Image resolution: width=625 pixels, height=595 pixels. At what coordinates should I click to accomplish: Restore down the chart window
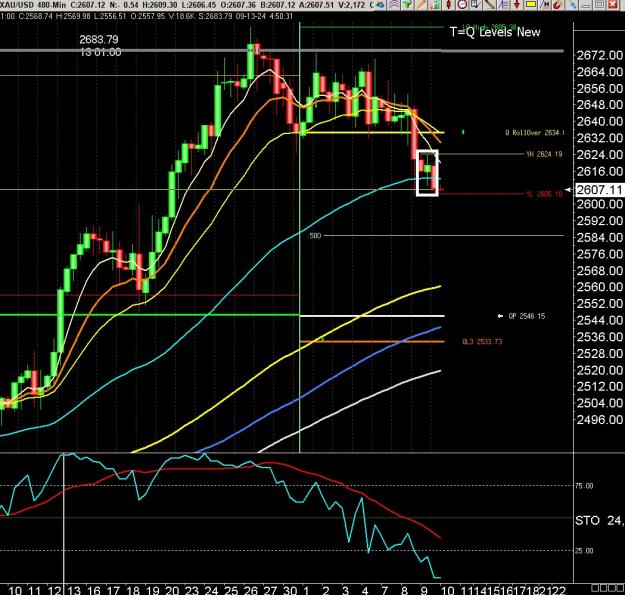tap(599, 5)
